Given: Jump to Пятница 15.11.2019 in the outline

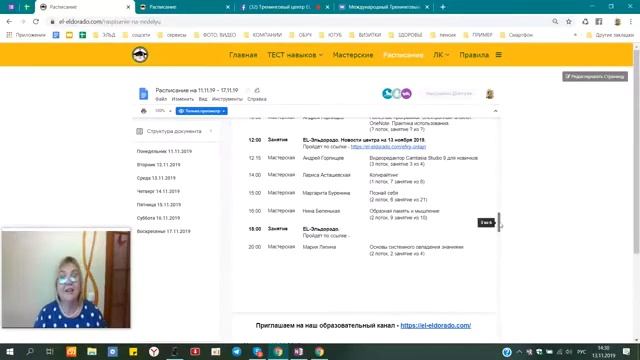Looking at the screenshot, I should (x=159, y=204).
